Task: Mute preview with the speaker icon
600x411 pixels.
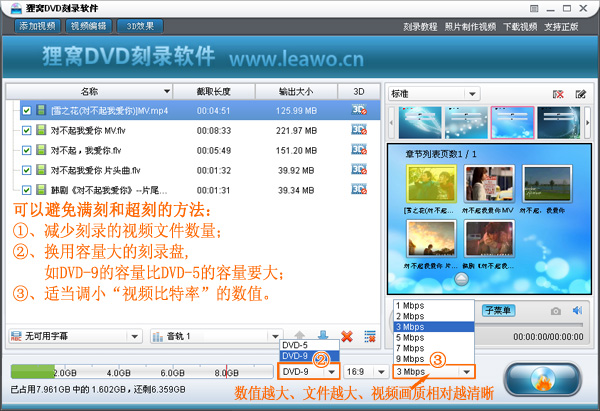Action: pos(577,310)
